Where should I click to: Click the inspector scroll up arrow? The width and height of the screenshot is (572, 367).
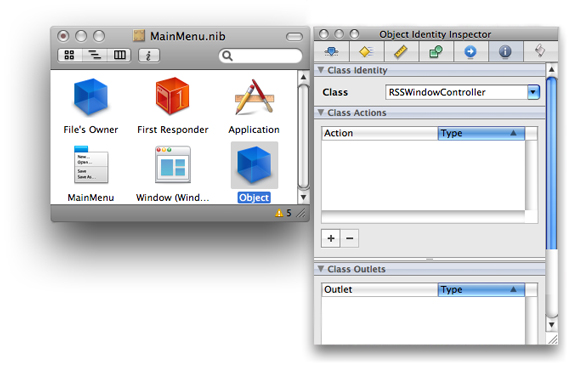552,69
